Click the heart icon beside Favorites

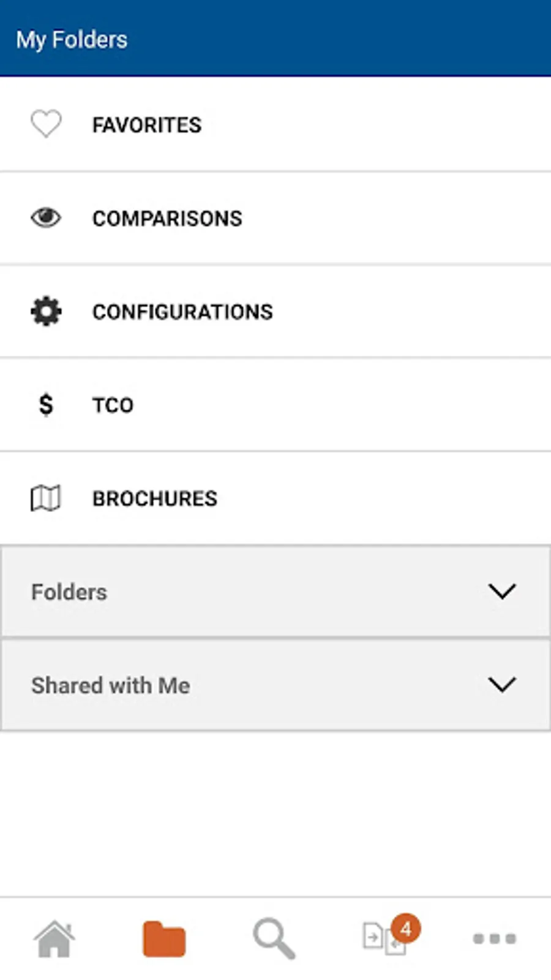coord(46,124)
